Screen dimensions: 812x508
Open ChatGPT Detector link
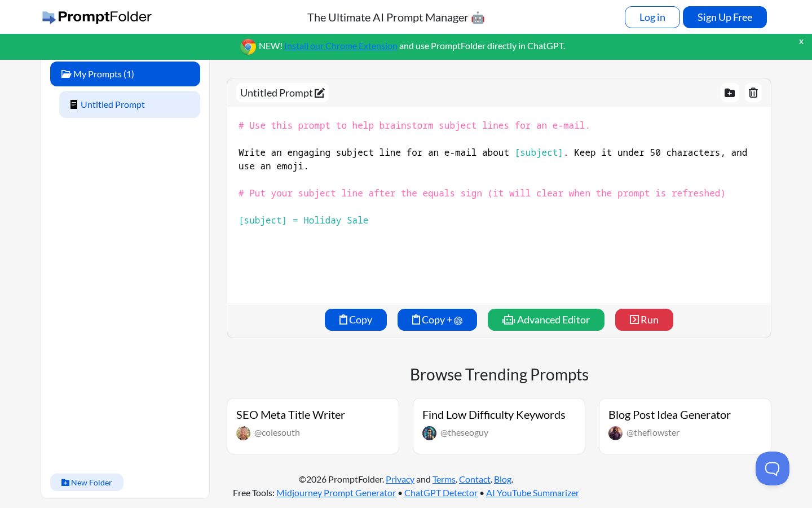(441, 493)
